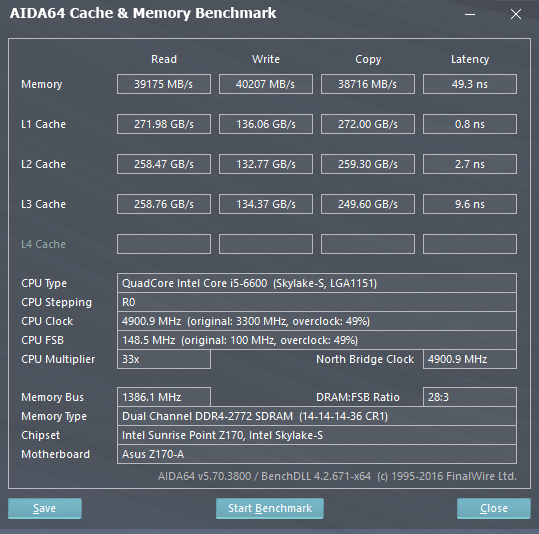Click the Memory Latency 49.3 ns box
Image resolution: width=539 pixels, height=534 pixels.
tap(470, 84)
